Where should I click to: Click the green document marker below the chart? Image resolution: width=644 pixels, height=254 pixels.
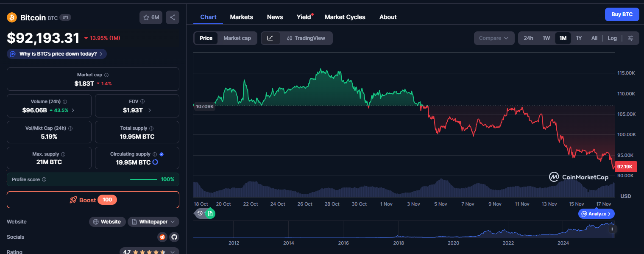210,213
